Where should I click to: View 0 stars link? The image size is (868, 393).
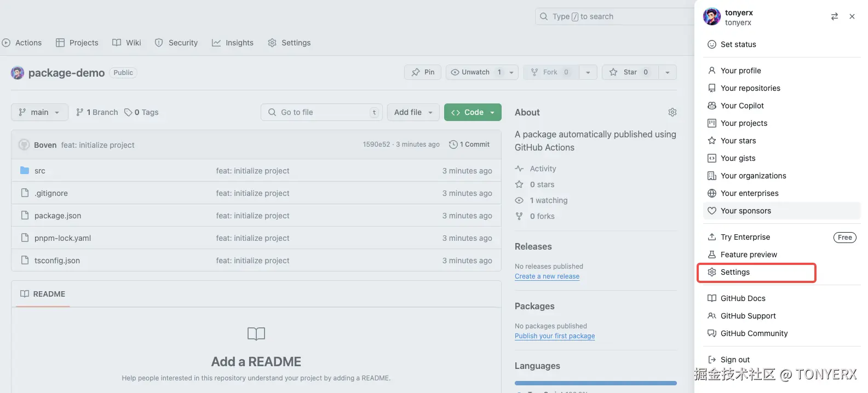(535, 184)
